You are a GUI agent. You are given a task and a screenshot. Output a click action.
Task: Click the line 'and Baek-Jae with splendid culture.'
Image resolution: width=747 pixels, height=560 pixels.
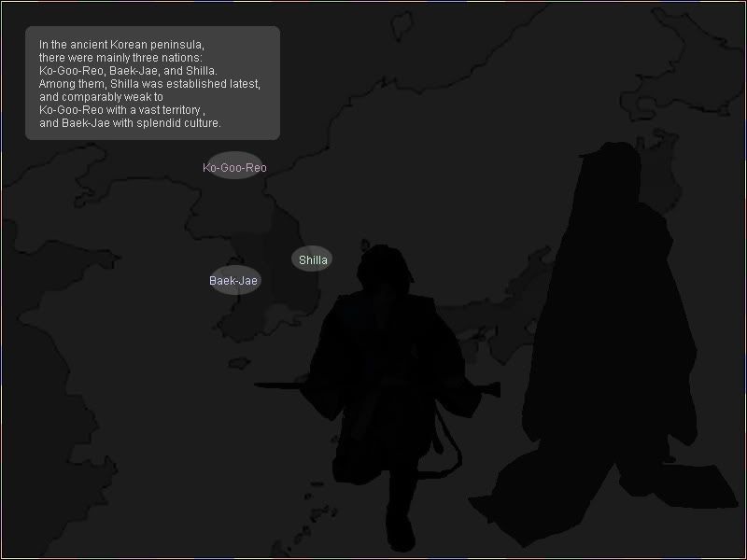[x=130, y=123]
